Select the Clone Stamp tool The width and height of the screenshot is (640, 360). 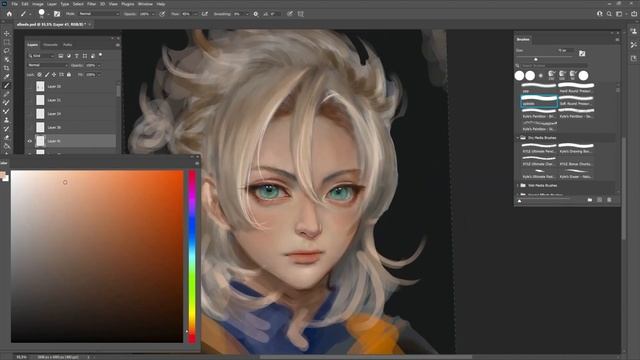click(7, 120)
